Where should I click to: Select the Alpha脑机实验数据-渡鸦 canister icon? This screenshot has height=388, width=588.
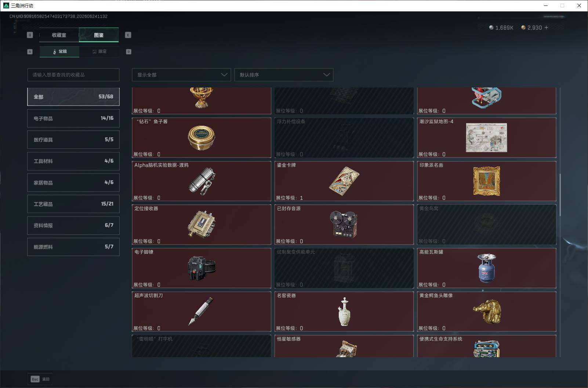pos(202,181)
